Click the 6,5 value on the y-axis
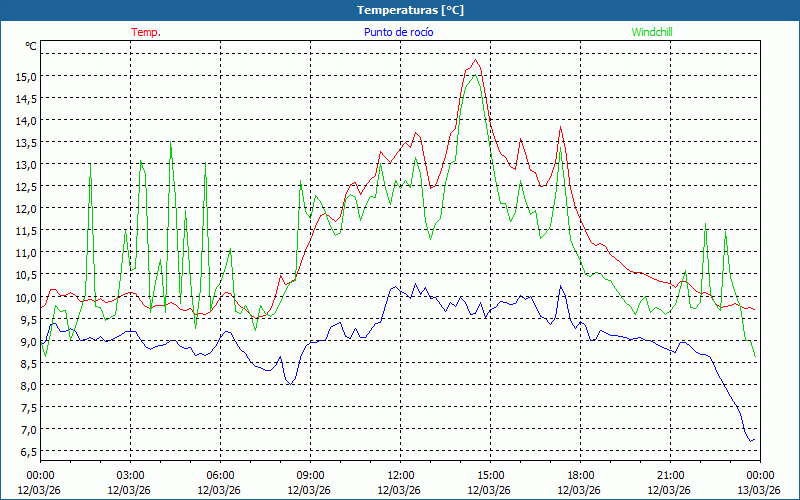 pos(26,452)
